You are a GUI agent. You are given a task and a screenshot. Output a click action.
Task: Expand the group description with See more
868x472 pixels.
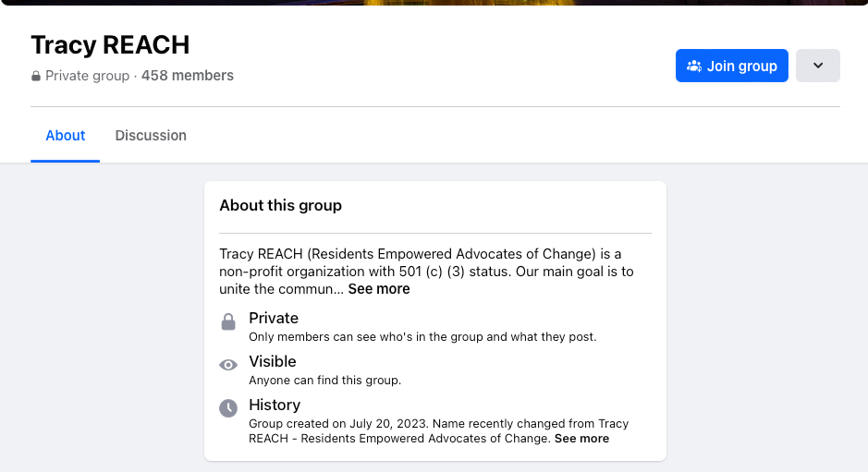(379, 289)
